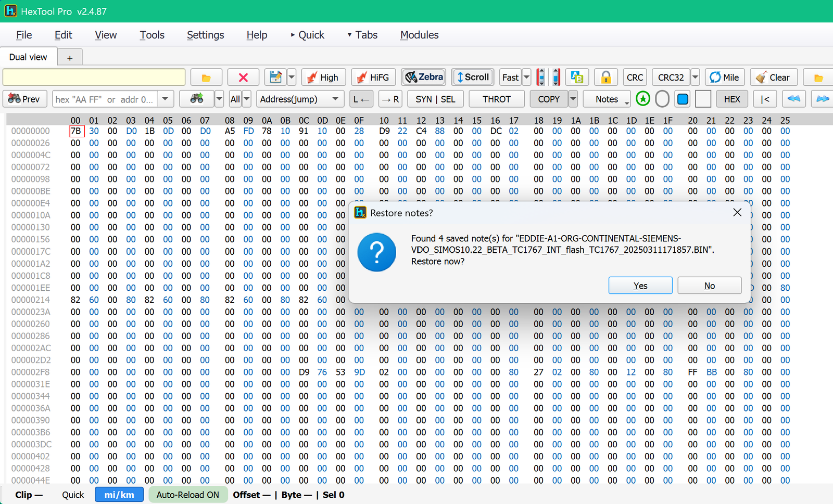
Task: Expand the Fast speed dropdown arrow
Action: [x=526, y=77]
